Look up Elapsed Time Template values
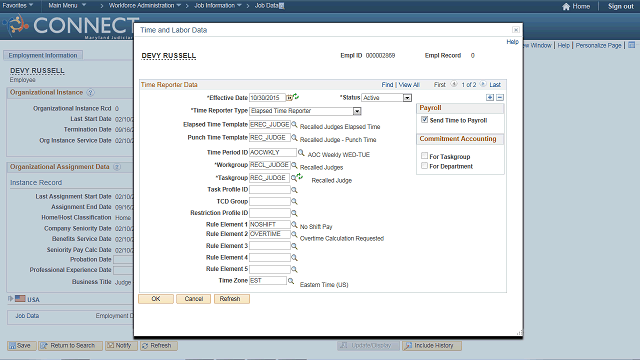 (x=294, y=124)
